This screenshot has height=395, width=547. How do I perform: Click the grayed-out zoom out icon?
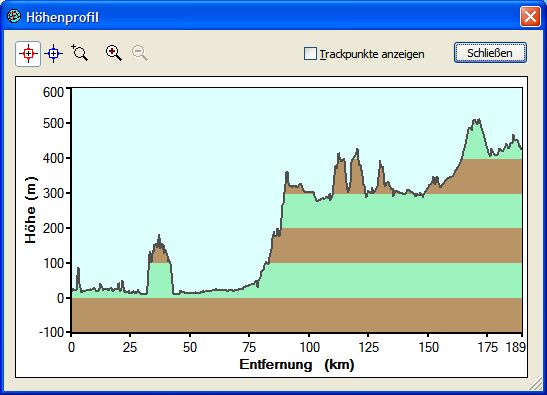pyautogui.click(x=140, y=53)
